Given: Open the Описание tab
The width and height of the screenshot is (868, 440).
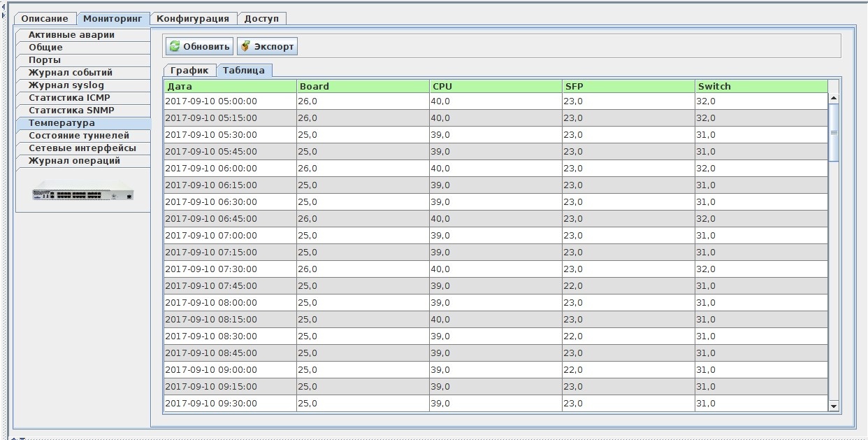Looking at the screenshot, I should pyautogui.click(x=45, y=19).
